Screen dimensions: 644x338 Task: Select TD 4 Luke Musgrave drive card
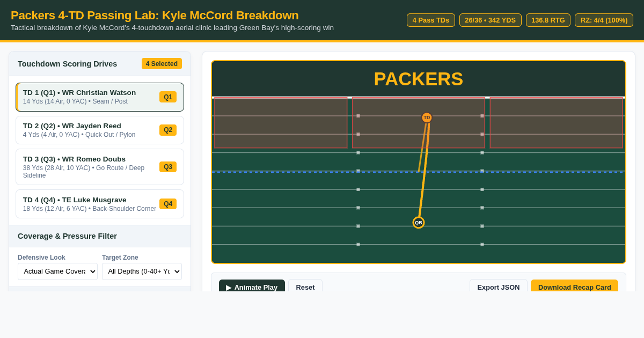[100, 204]
